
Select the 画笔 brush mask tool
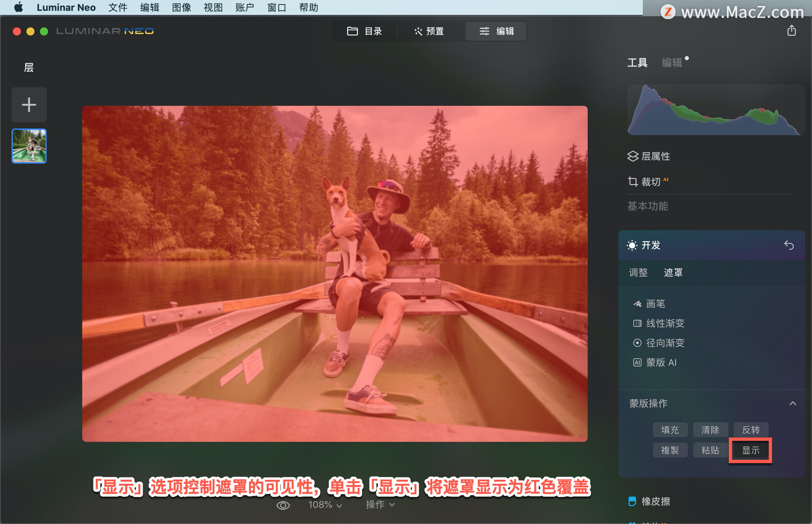(649, 304)
